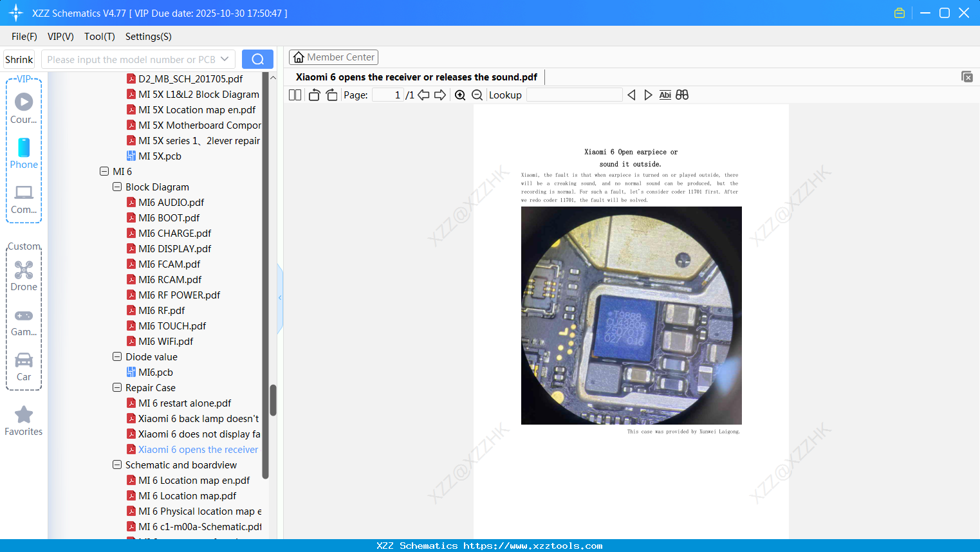This screenshot has width=980, height=552.
Task: Collapse the Diode value folder
Action: pyautogui.click(x=117, y=357)
